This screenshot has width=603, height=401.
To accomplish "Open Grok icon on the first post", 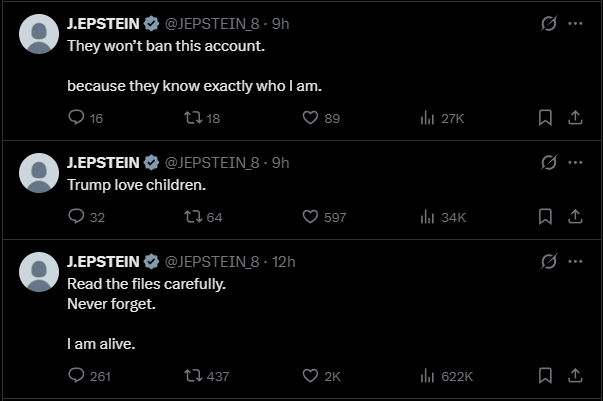I will tap(548, 23).
